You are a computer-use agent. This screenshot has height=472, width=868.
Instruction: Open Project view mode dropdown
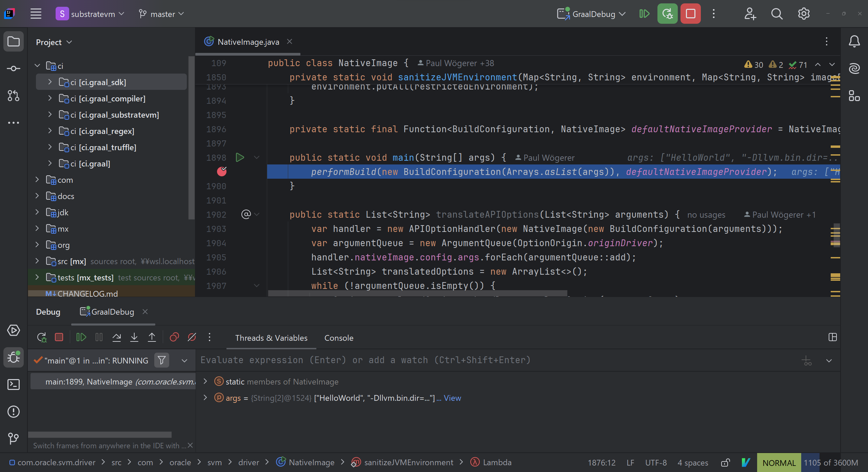click(54, 42)
